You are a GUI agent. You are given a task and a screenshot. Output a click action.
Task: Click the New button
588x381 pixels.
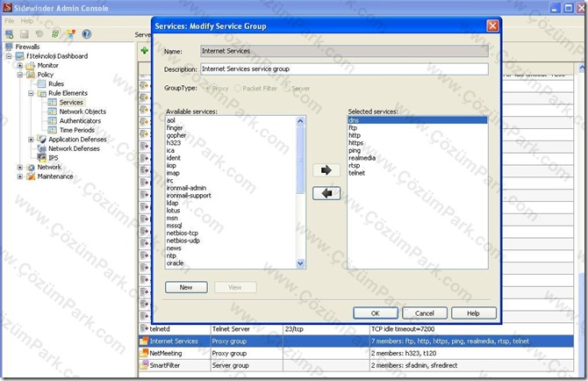tap(186, 287)
